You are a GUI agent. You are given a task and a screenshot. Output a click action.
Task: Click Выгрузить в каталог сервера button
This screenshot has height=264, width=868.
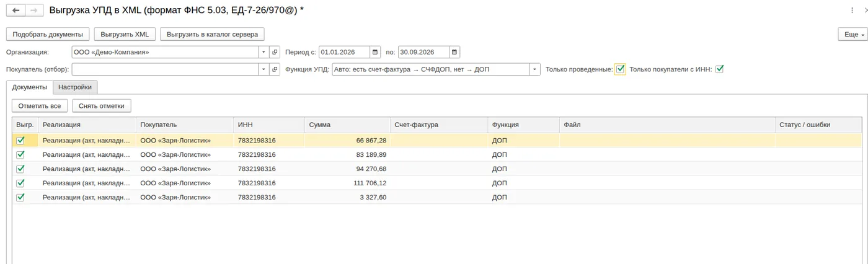coord(213,35)
